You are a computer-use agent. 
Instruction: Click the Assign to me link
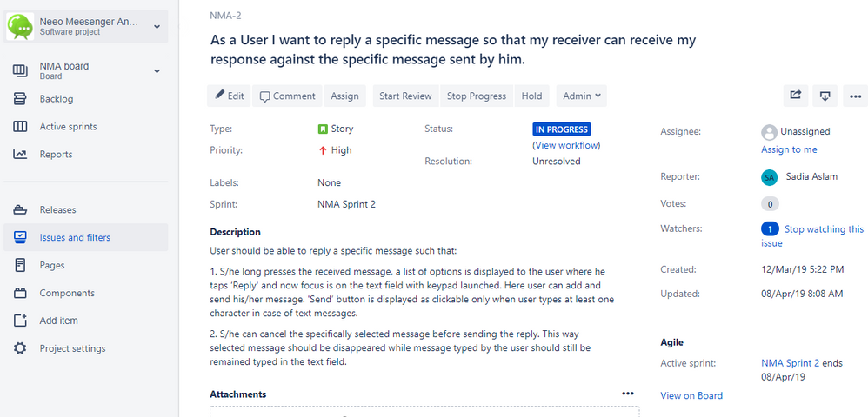[789, 149]
